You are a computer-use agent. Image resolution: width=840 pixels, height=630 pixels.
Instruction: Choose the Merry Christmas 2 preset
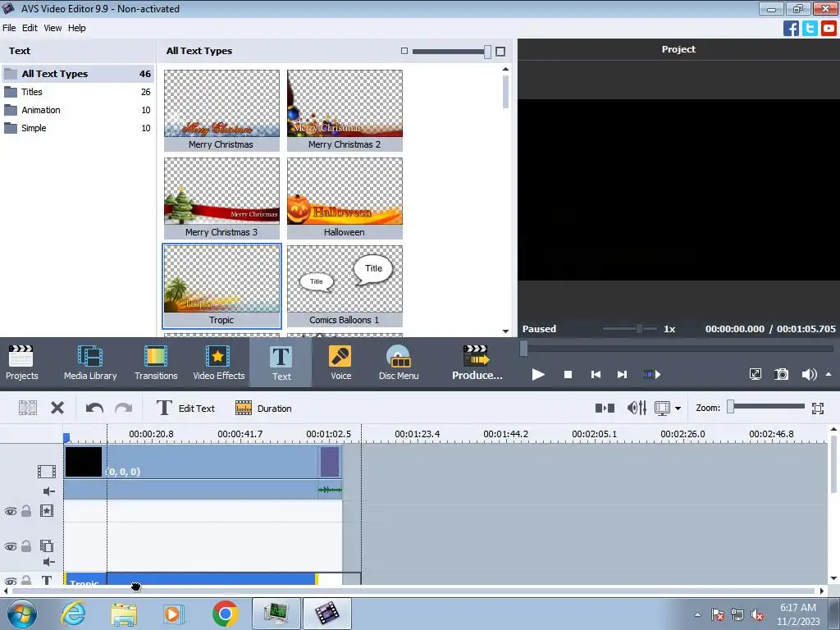(x=345, y=111)
